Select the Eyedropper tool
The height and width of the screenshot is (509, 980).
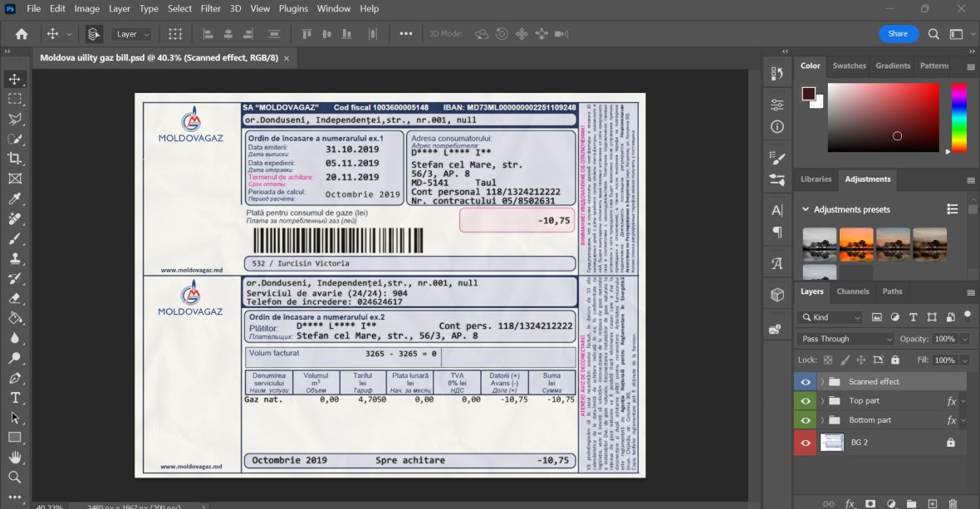click(x=14, y=198)
